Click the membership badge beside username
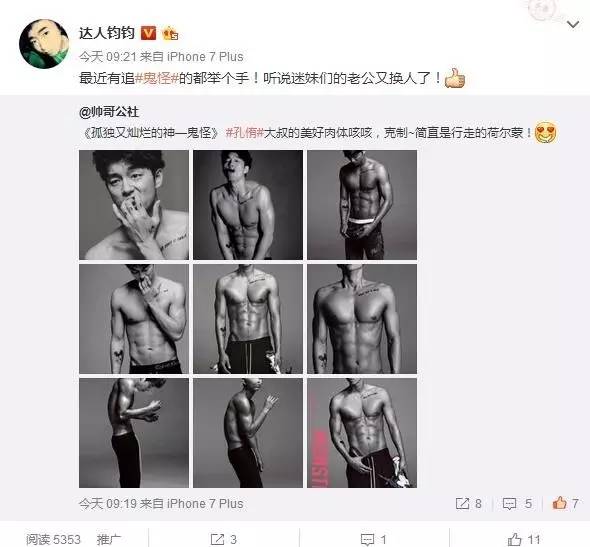Viewport: 590px width, 547px height. coord(170,33)
